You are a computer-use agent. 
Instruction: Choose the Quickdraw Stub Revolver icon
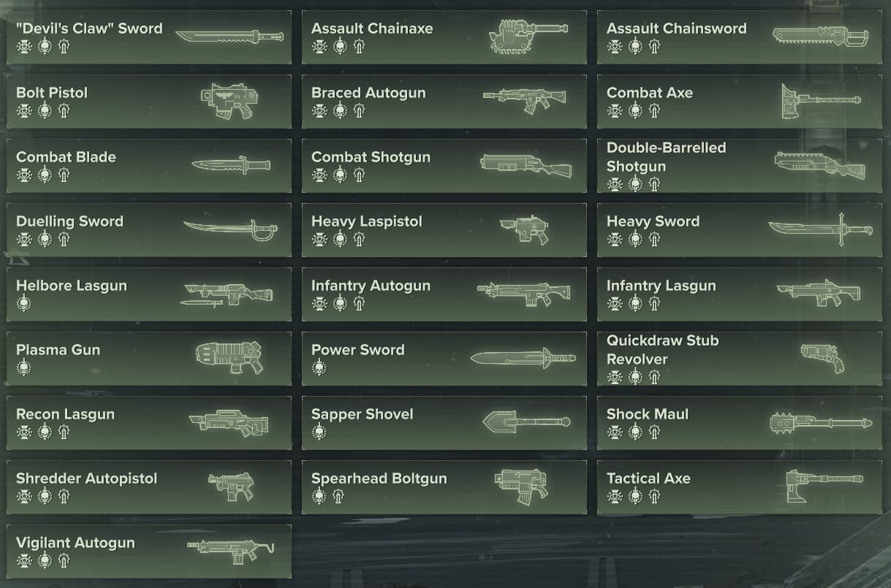pos(822,358)
